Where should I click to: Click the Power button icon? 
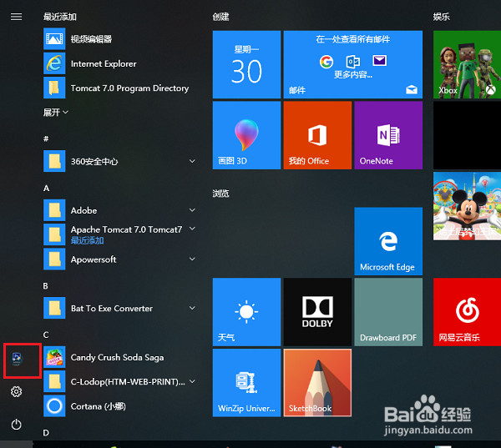pyautogui.click(x=17, y=425)
